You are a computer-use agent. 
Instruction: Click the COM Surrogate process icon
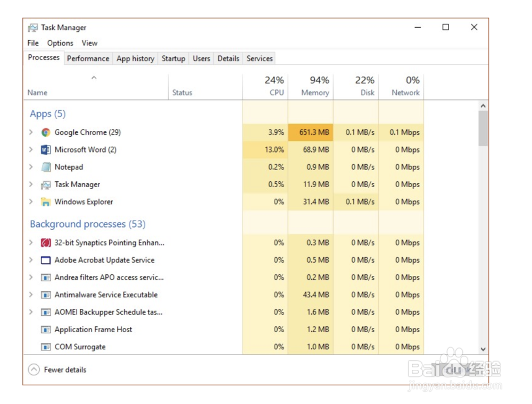tap(46, 347)
